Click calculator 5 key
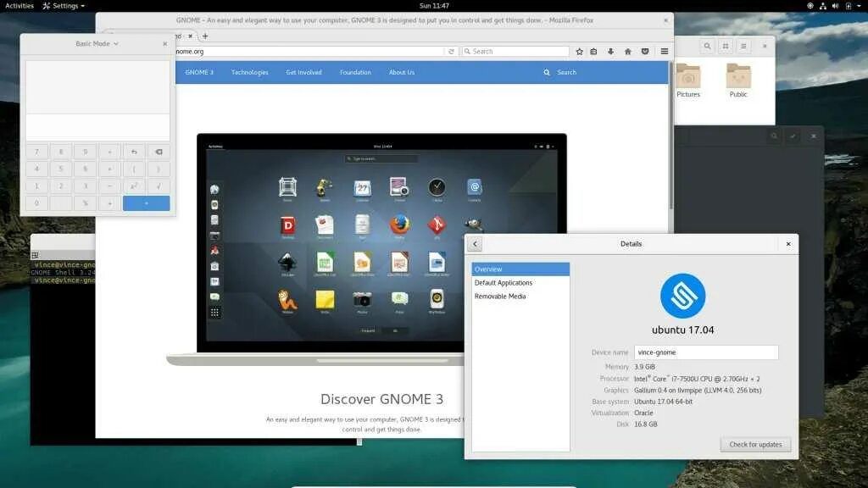This screenshot has height=488, width=868. click(x=61, y=169)
